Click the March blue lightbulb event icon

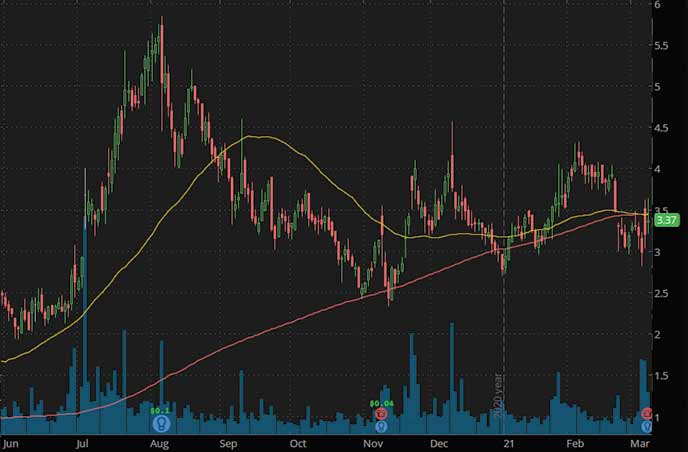point(647,426)
